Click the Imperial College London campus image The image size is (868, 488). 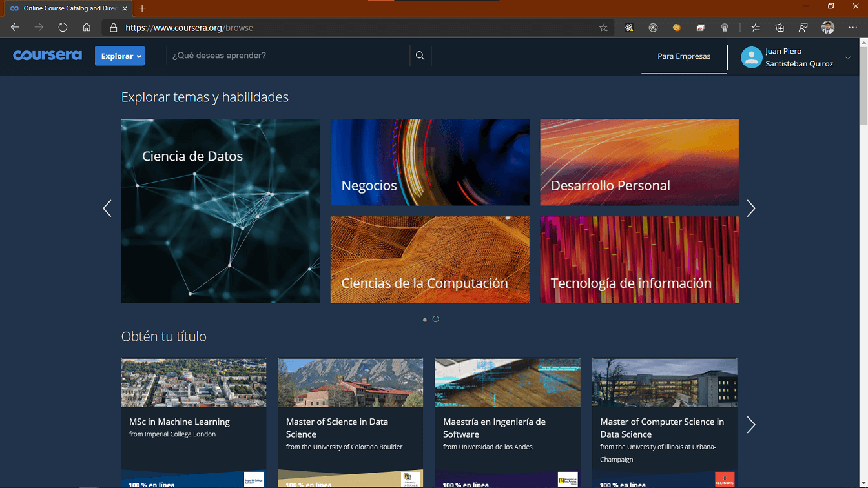pyautogui.click(x=194, y=383)
